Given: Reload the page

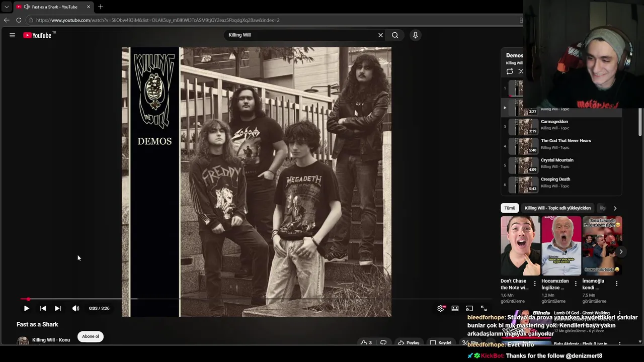Looking at the screenshot, I should [19, 20].
